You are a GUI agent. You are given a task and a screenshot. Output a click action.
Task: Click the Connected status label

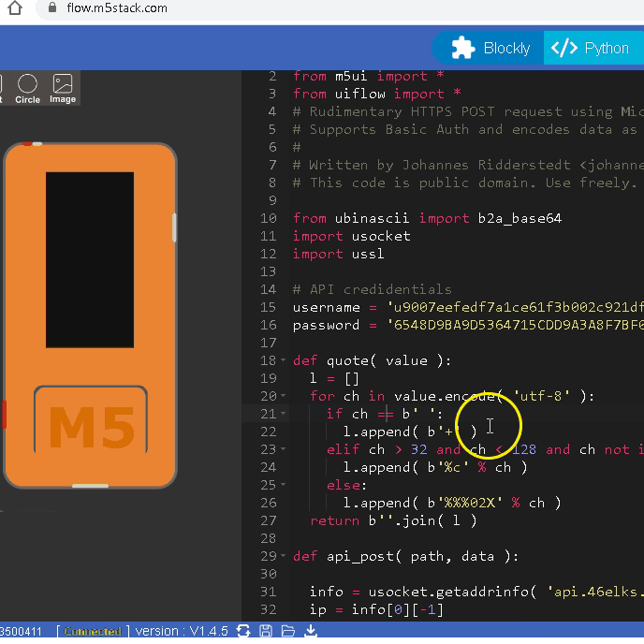(93, 631)
